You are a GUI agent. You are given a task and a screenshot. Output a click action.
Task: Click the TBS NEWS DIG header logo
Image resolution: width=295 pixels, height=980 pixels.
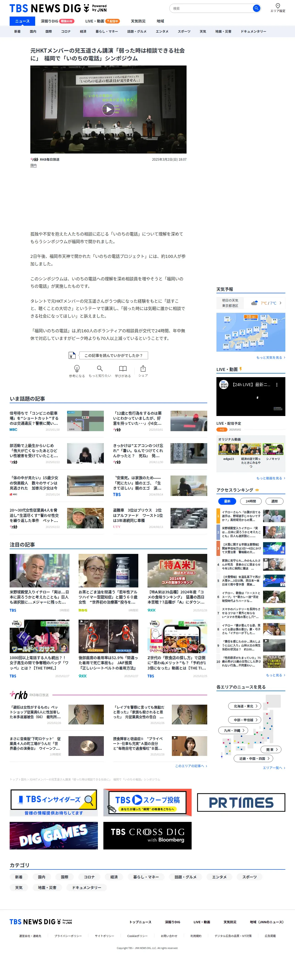58,8
